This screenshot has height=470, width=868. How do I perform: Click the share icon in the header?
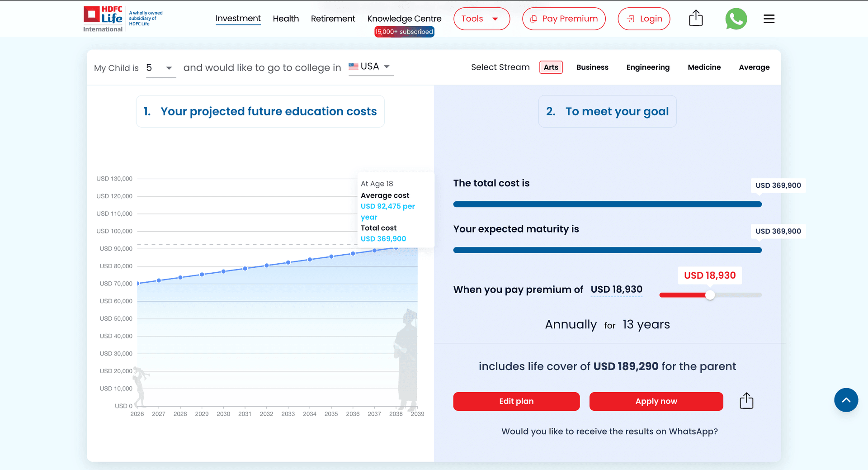(696, 19)
